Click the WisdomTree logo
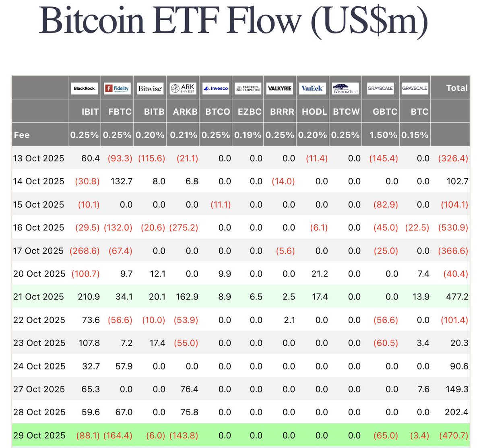The width and height of the screenshot is (483, 448). [x=345, y=88]
